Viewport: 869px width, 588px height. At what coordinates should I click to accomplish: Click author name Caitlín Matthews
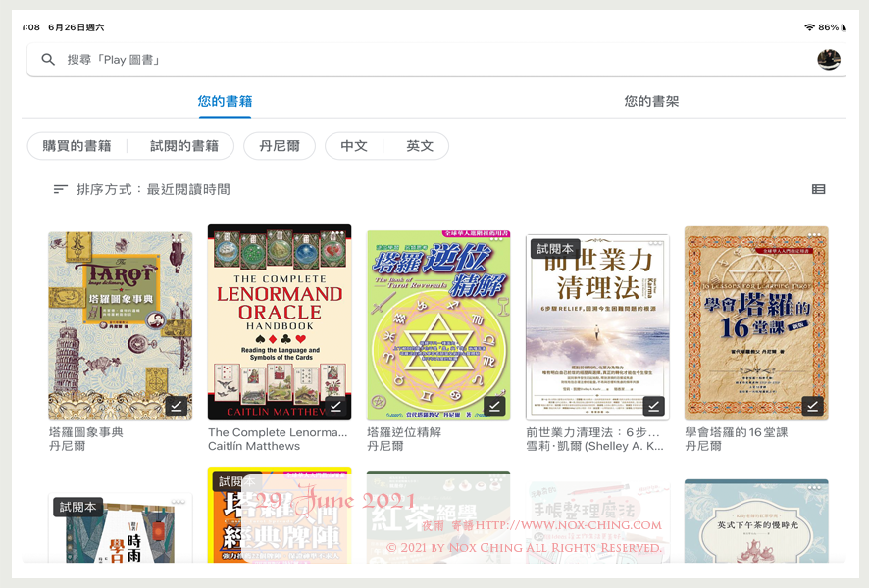point(254,446)
